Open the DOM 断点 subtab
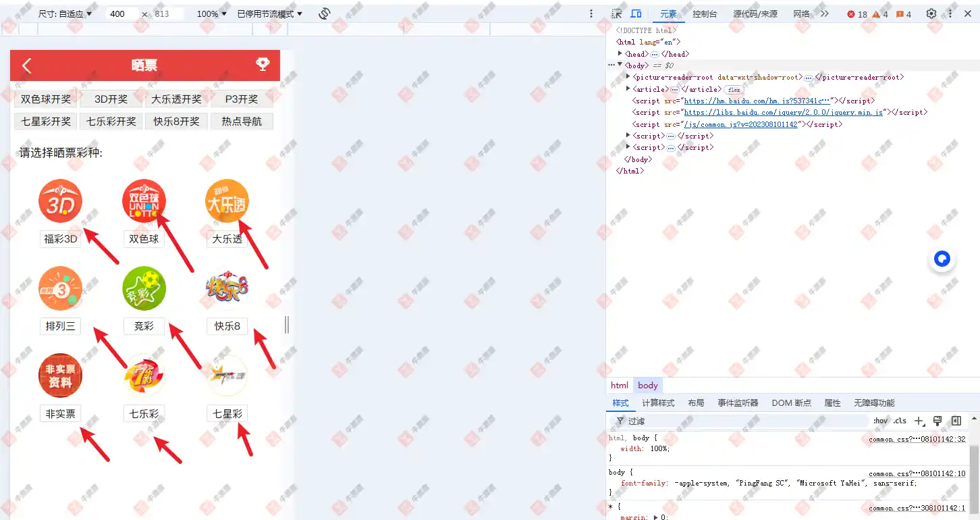This screenshot has width=980, height=520. click(792, 402)
